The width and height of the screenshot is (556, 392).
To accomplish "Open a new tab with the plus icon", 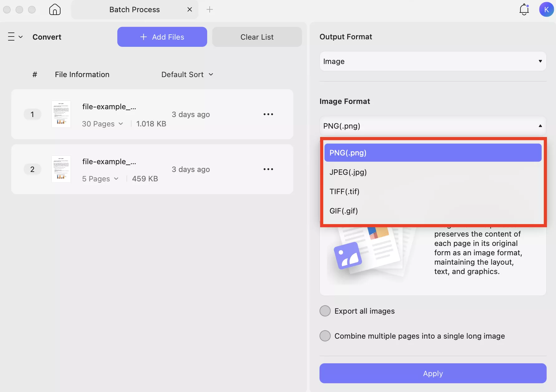I will (209, 9).
